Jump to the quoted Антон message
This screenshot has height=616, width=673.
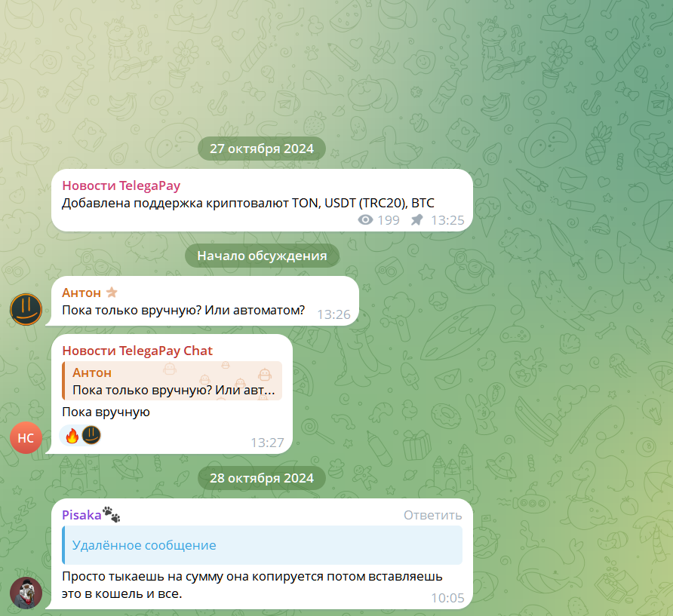point(172,381)
